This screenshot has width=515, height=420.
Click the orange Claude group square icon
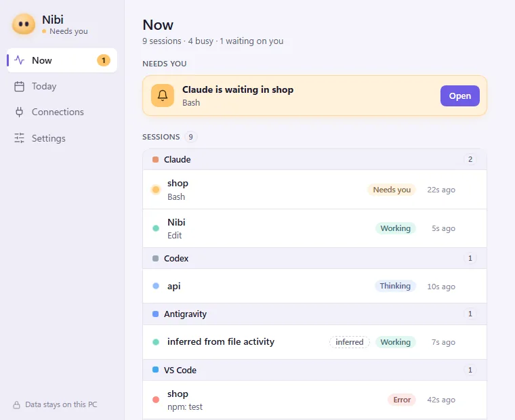click(156, 160)
